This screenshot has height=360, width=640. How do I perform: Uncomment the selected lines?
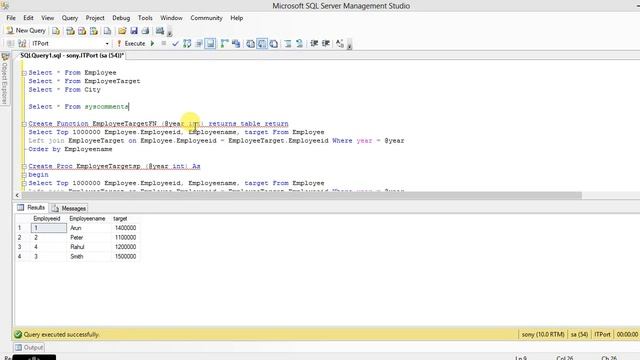click(x=300, y=43)
